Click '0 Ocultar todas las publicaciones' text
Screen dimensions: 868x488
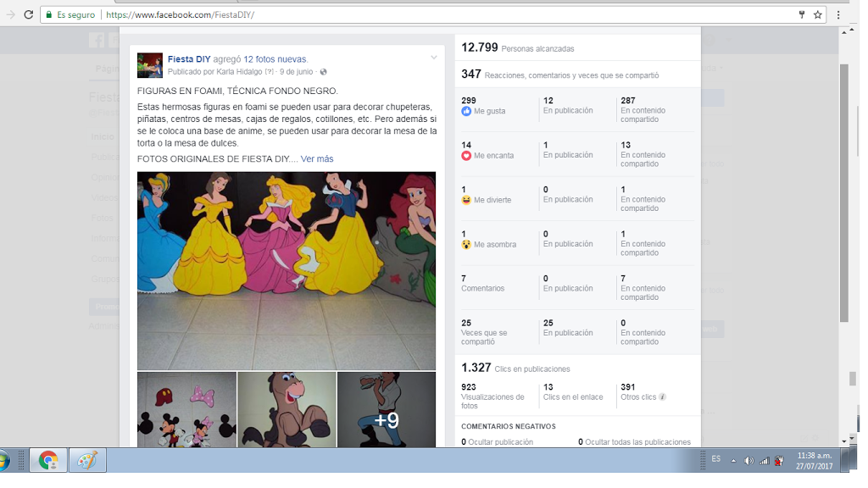(x=634, y=442)
